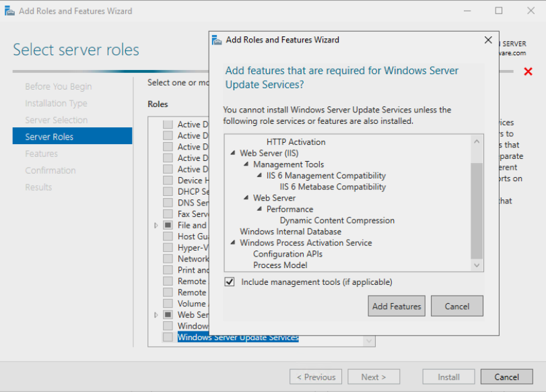Click the Install button

click(448, 377)
